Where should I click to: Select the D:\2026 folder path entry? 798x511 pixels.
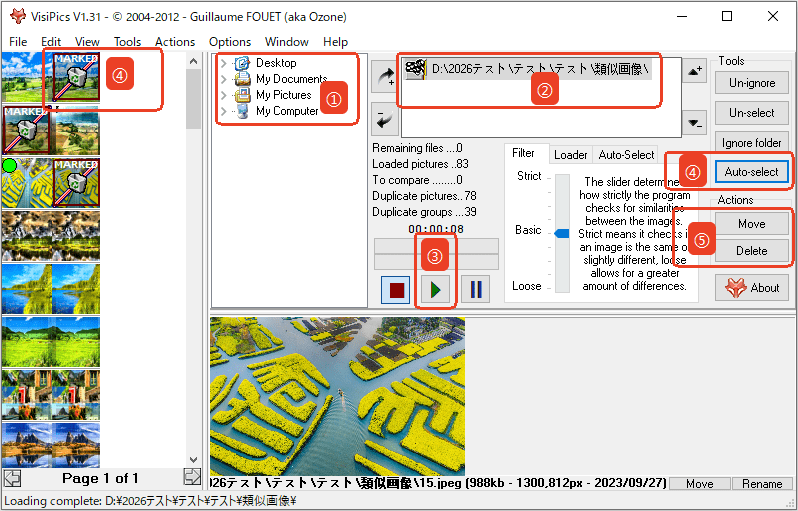point(528,69)
